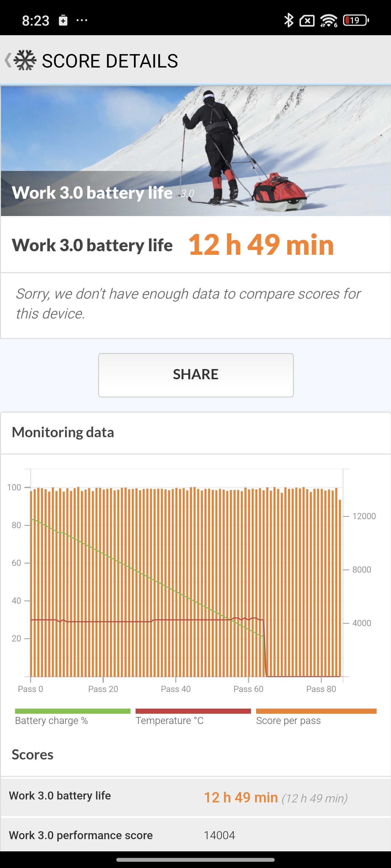Tap the Pass 80 axis label
The width and height of the screenshot is (391, 868).
click(x=321, y=689)
